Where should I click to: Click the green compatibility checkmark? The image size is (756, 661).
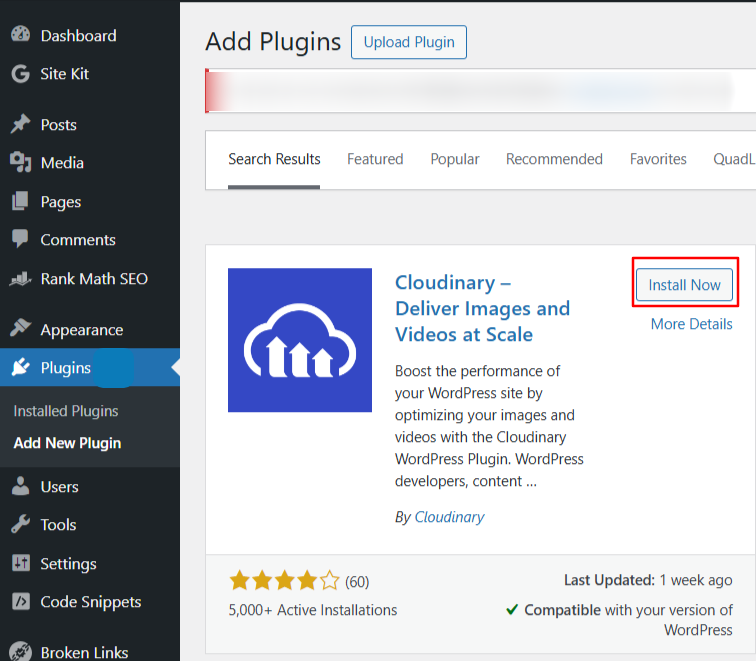512,609
